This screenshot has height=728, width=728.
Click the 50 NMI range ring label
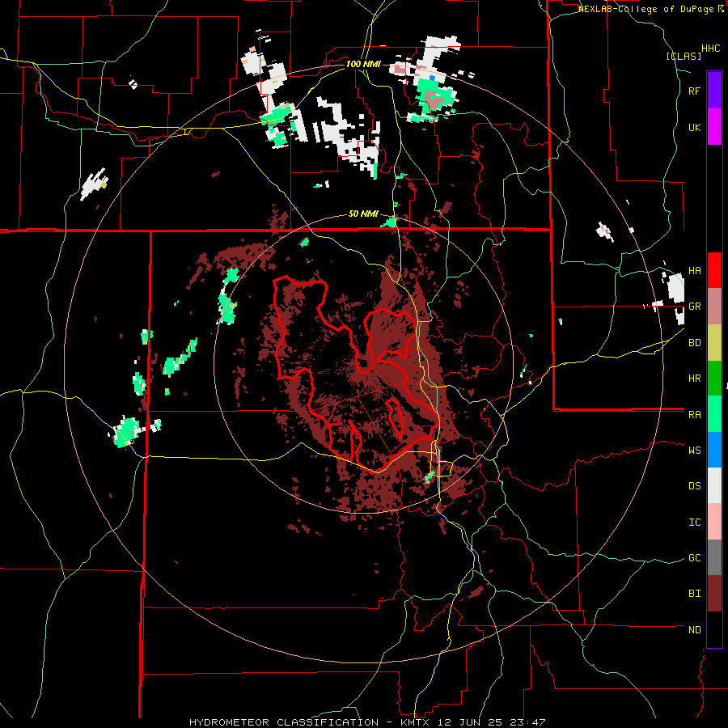coord(363,214)
